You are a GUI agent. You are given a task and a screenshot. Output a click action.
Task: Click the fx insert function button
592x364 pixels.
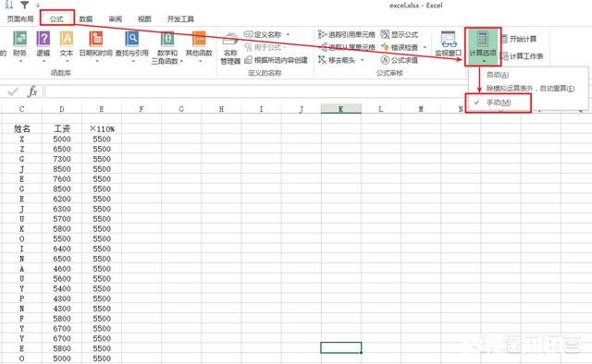(33, 91)
